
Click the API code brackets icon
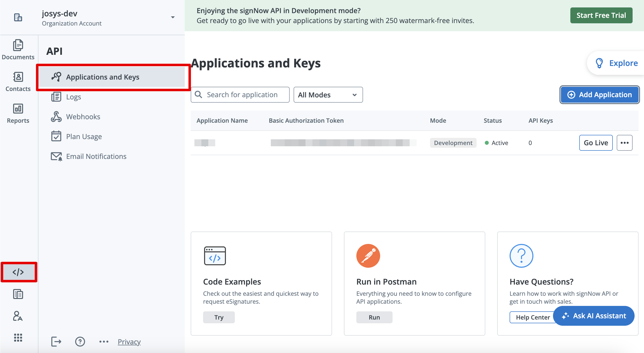click(18, 272)
